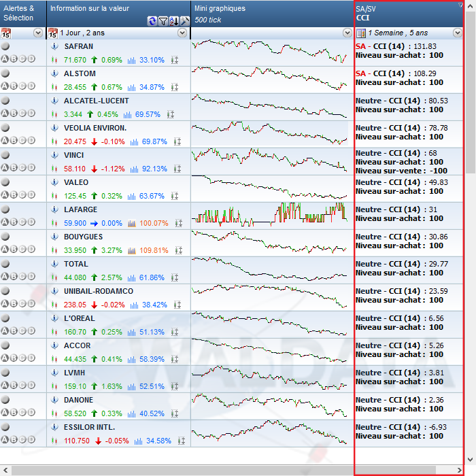
Task: Click the volume bars icon for L'OREAL
Action: [x=131, y=332]
